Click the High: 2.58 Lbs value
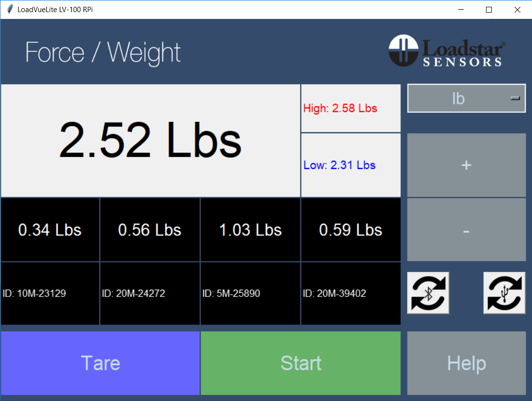This screenshot has width=532, height=401. pyautogui.click(x=340, y=108)
